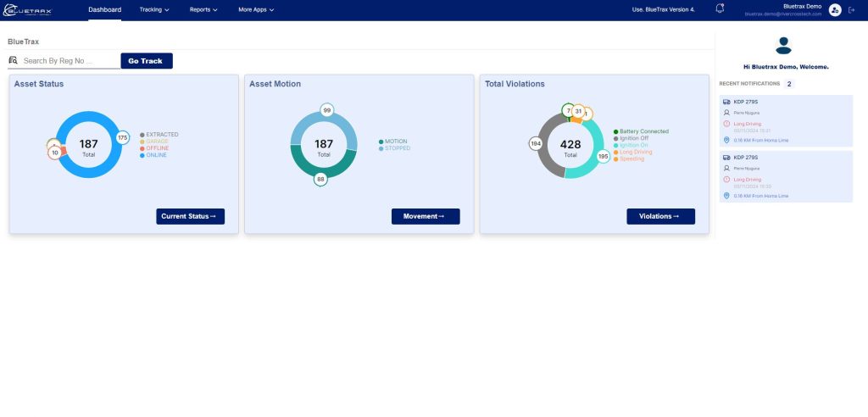
Task: Open the notifications bell icon
Action: coord(720,9)
